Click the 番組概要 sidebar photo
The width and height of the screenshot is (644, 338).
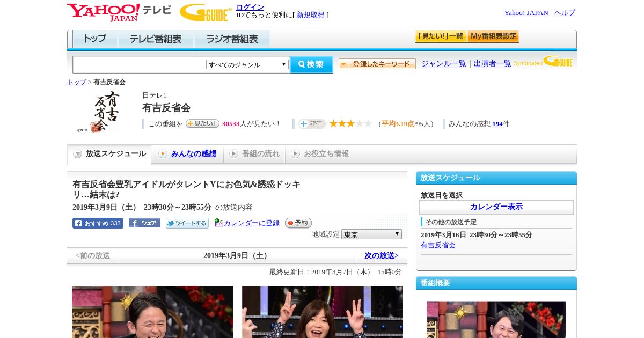coord(496,319)
